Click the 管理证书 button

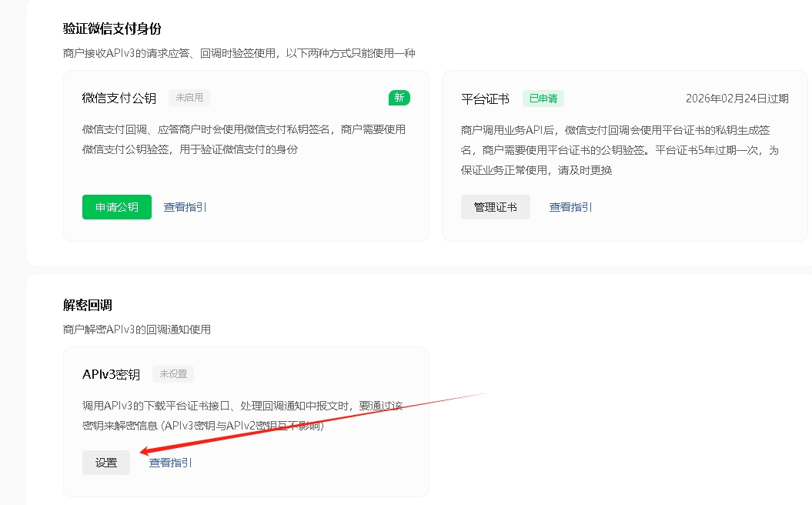pos(496,207)
